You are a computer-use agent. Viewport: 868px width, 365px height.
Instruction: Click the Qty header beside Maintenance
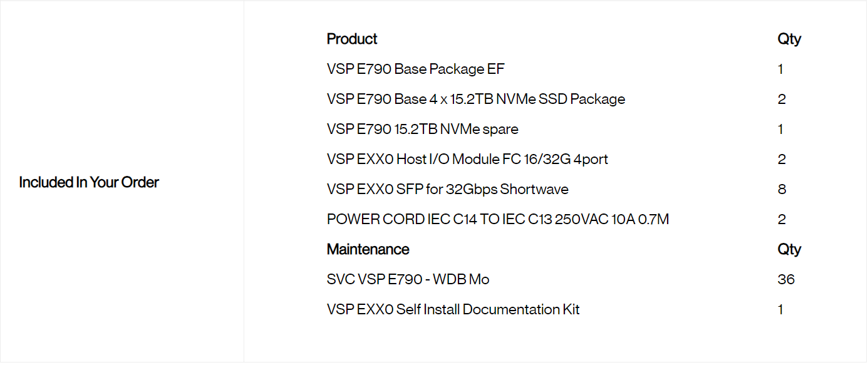[x=789, y=249]
